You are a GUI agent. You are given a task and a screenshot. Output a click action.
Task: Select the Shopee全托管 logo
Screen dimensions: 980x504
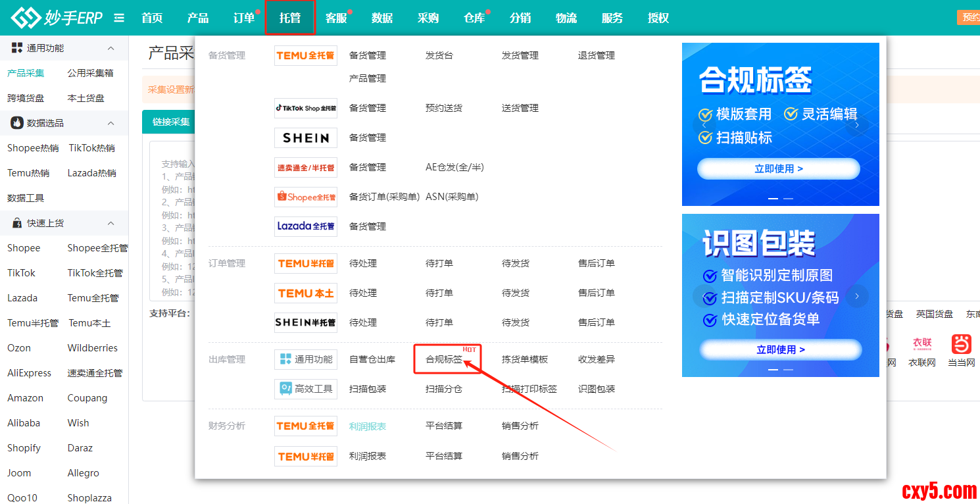click(x=305, y=197)
